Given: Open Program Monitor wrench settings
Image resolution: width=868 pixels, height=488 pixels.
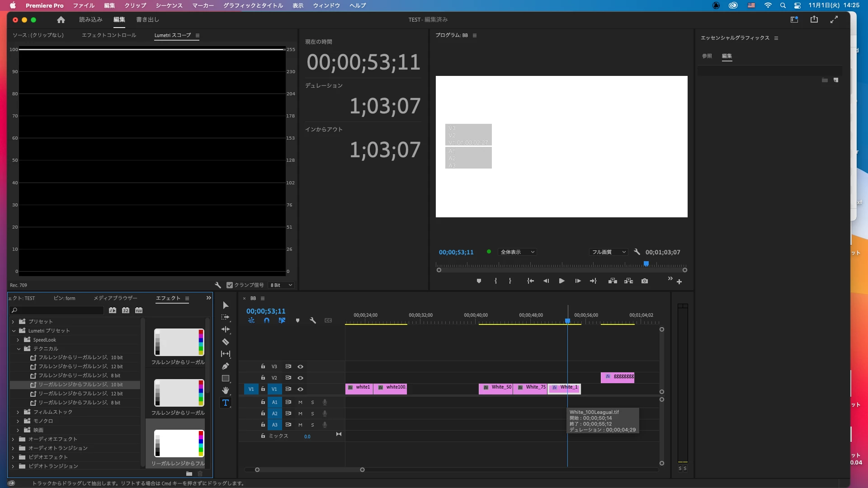Looking at the screenshot, I should click(x=637, y=252).
